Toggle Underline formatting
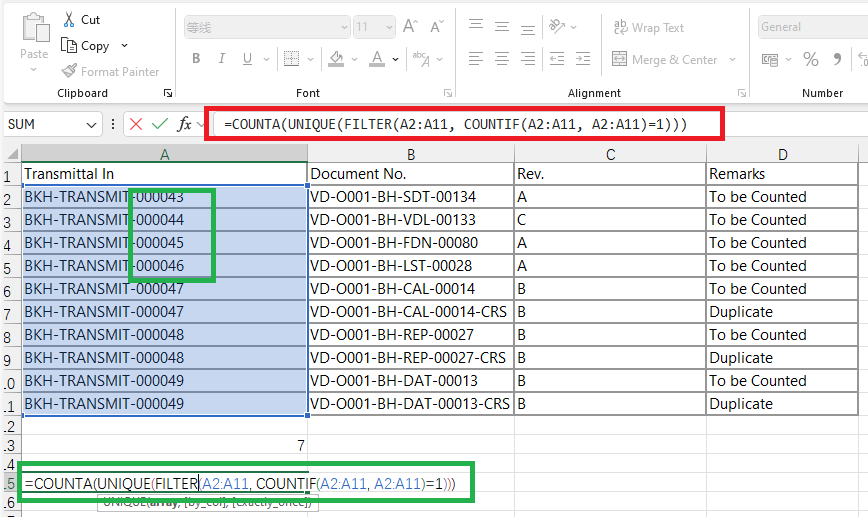The image size is (868, 517). [247, 59]
